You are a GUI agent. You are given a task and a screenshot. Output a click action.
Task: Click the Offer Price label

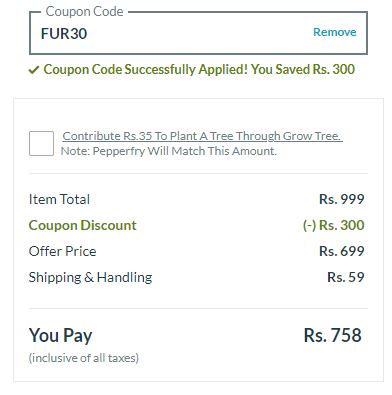(x=62, y=251)
